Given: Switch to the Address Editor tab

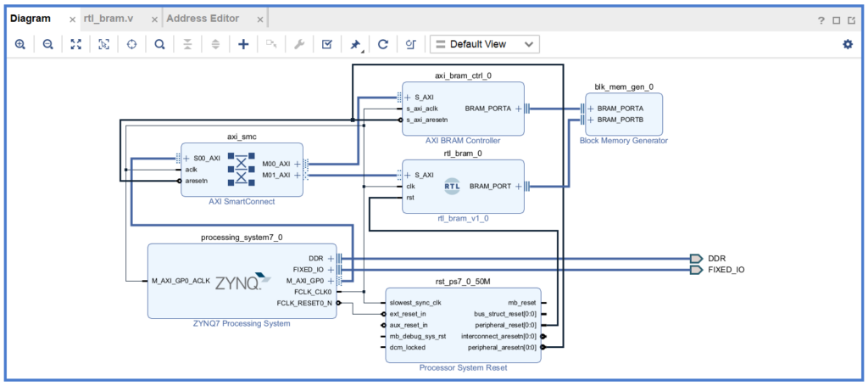Looking at the screenshot, I should coord(203,19).
